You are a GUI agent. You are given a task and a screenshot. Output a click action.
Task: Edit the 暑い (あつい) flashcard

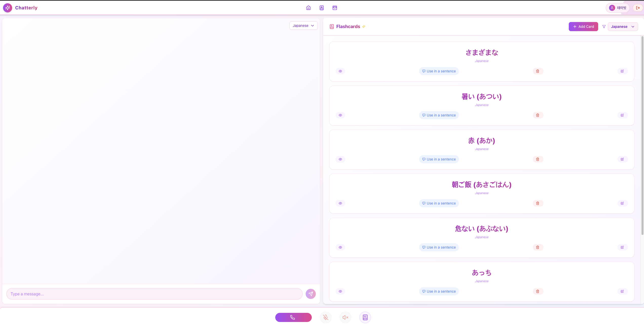click(622, 115)
